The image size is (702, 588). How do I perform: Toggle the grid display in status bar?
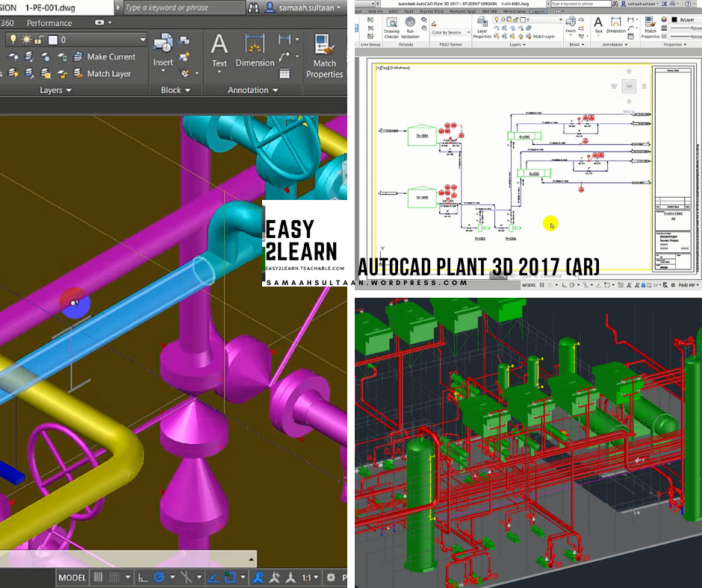pos(98,578)
